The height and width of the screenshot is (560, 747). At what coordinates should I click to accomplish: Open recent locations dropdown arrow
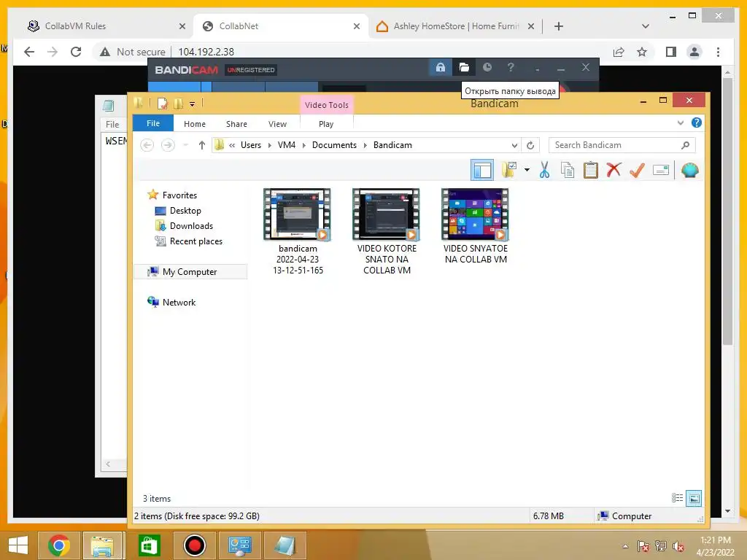[x=186, y=145]
